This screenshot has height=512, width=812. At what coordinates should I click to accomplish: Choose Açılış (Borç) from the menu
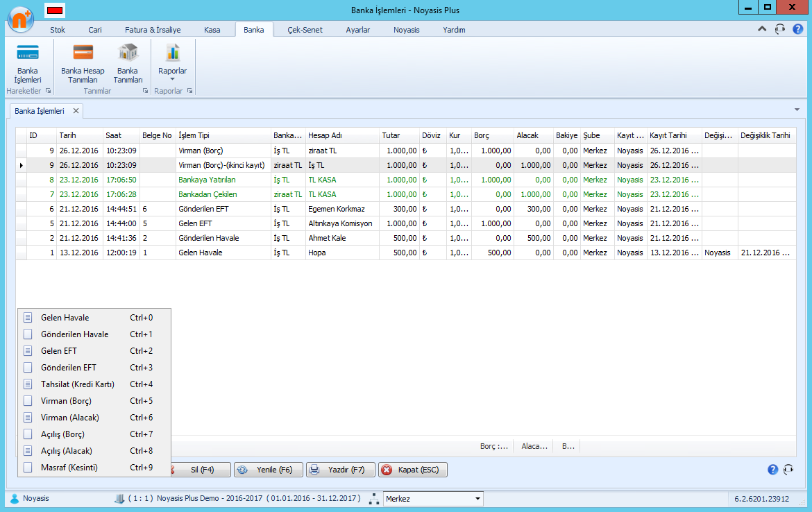tap(94, 434)
